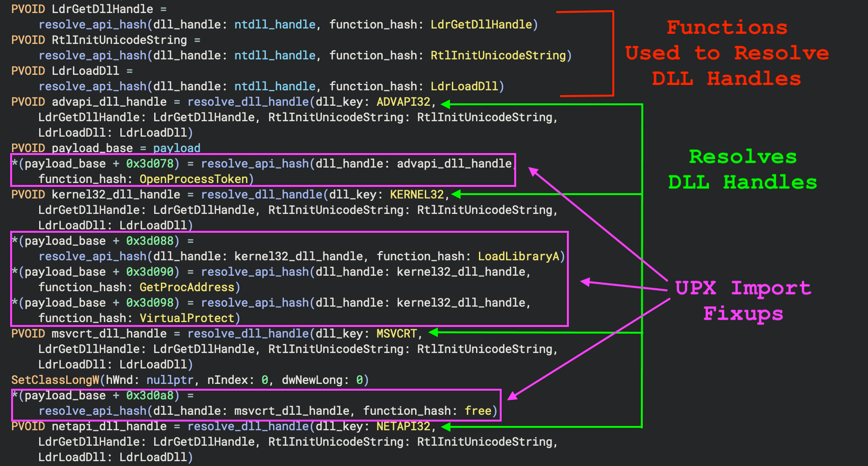This screenshot has height=466, width=868.
Task: Select the blue payload variable after payload_base
Action: click(176, 148)
